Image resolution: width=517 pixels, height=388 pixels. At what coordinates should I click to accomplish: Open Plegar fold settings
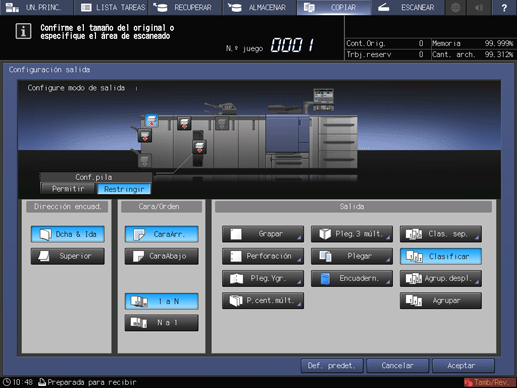[x=352, y=256]
